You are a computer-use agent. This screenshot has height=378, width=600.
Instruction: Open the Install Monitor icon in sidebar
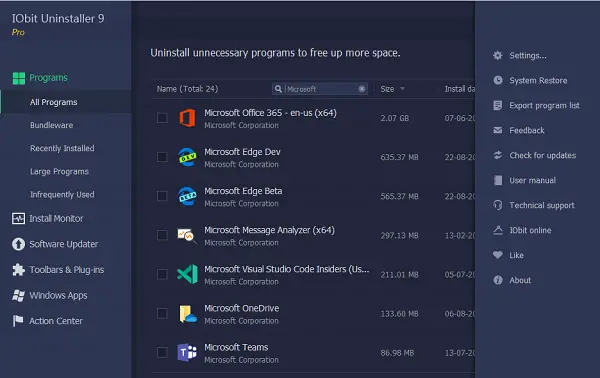[18, 218]
